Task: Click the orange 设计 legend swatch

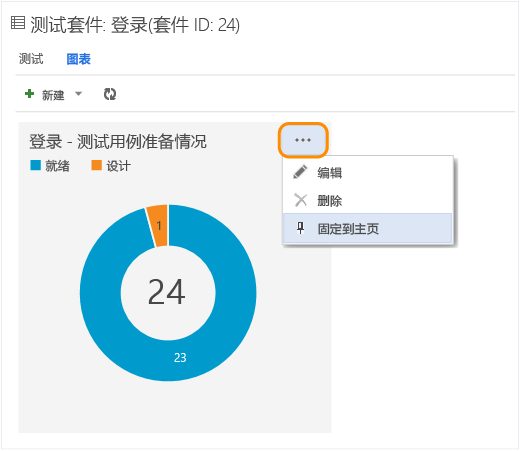Action: pos(96,165)
